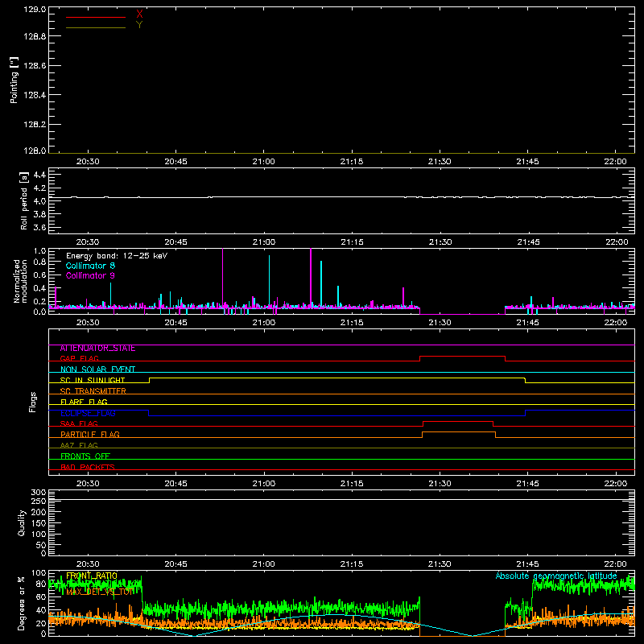Click the SAA_FLAG label
Screen dimensions: 644x644
79,423
